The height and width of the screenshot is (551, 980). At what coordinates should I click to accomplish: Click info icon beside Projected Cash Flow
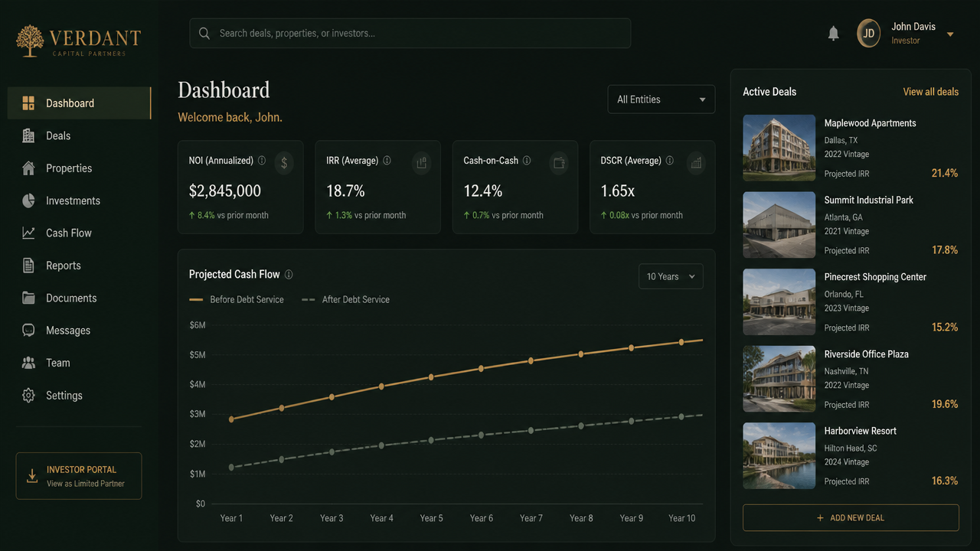tap(289, 275)
